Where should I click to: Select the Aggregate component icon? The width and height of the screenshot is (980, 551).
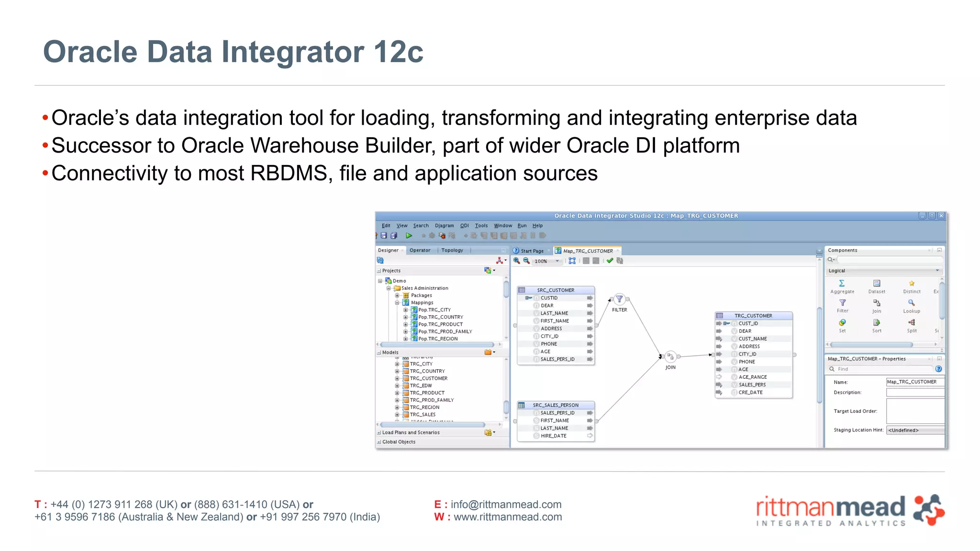(842, 284)
